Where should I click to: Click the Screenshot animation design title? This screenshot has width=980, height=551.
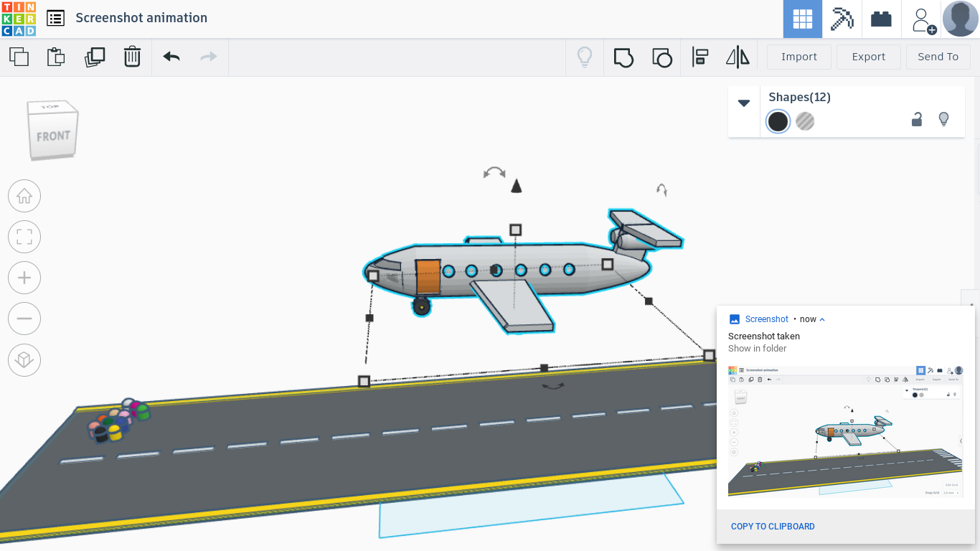(x=141, y=18)
